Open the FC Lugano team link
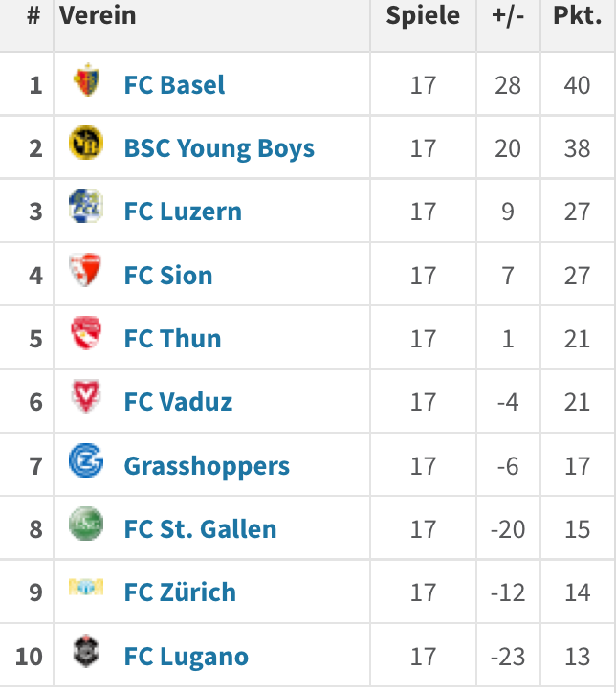Image resolution: width=616 pixels, height=693 pixels. [x=187, y=657]
